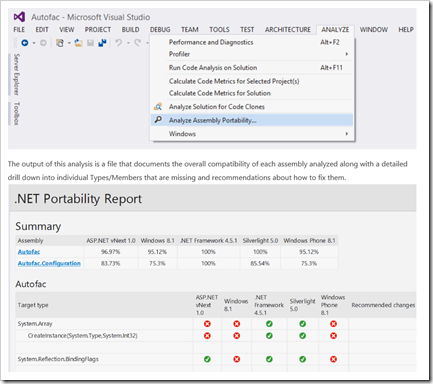The width and height of the screenshot is (433, 384).
Task: Click the Navigate Forward toolbar icon
Action: click(43, 43)
